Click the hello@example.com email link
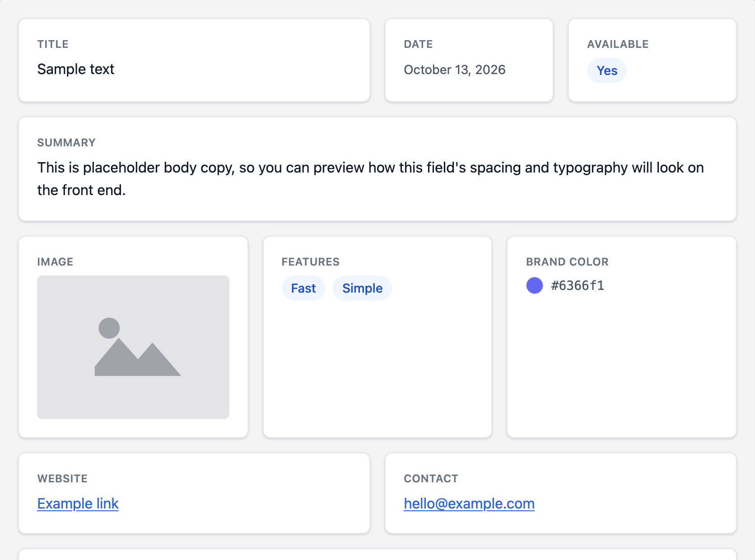The image size is (755, 560). click(469, 504)
